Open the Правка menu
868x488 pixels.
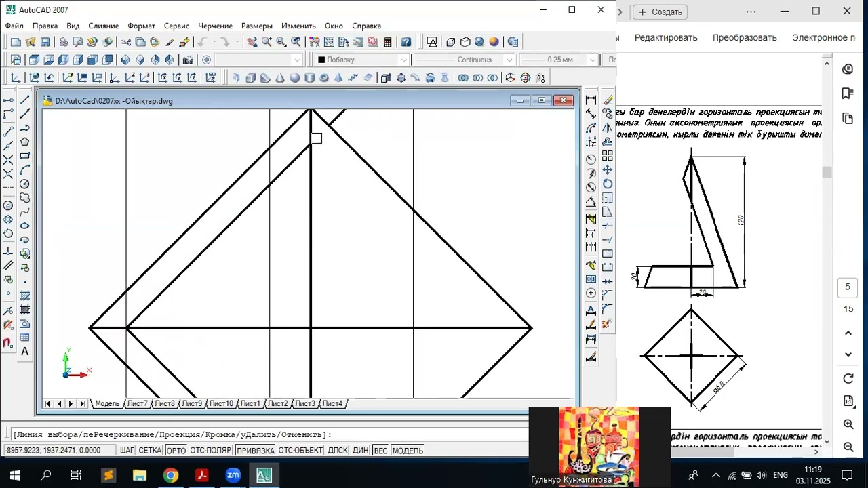[45, 26]
